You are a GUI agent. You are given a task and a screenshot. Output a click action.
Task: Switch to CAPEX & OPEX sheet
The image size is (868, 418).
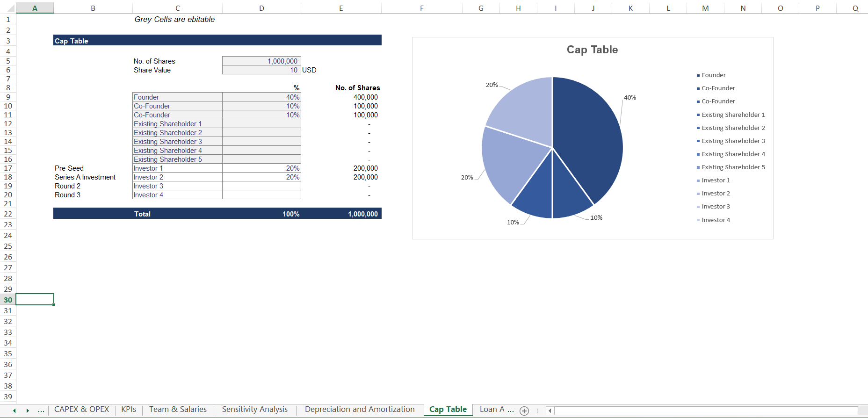pos(82,410)
